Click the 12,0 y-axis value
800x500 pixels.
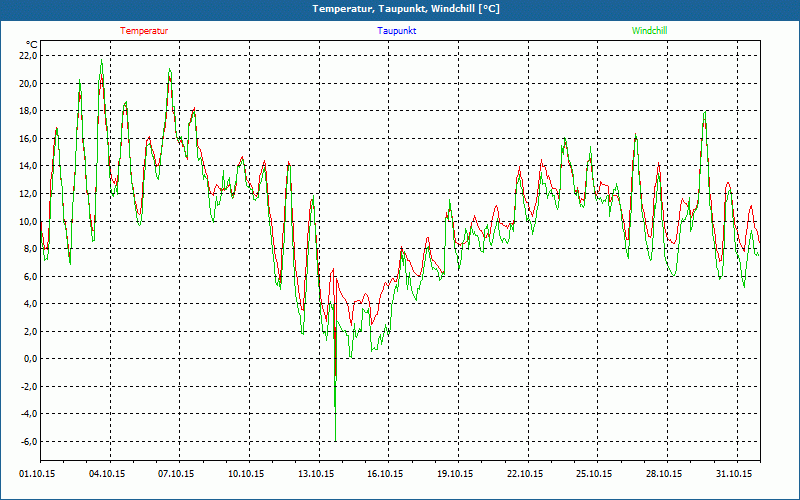tap(29, 193)
